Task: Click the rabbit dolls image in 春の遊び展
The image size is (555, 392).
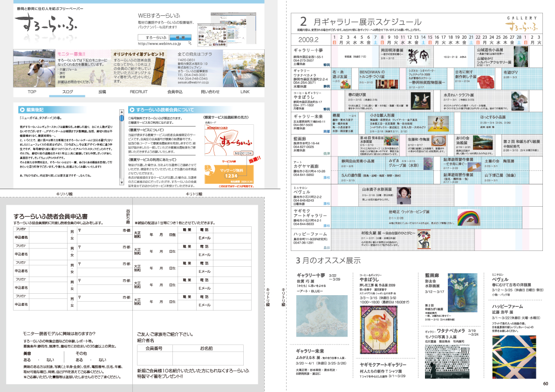Action: click(420, 101)
